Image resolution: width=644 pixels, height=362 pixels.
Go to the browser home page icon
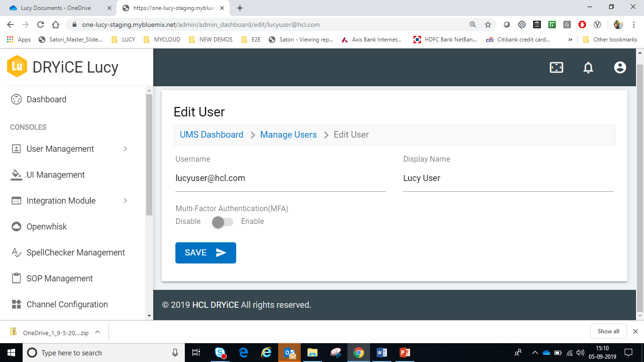click(x=56, y=25)
